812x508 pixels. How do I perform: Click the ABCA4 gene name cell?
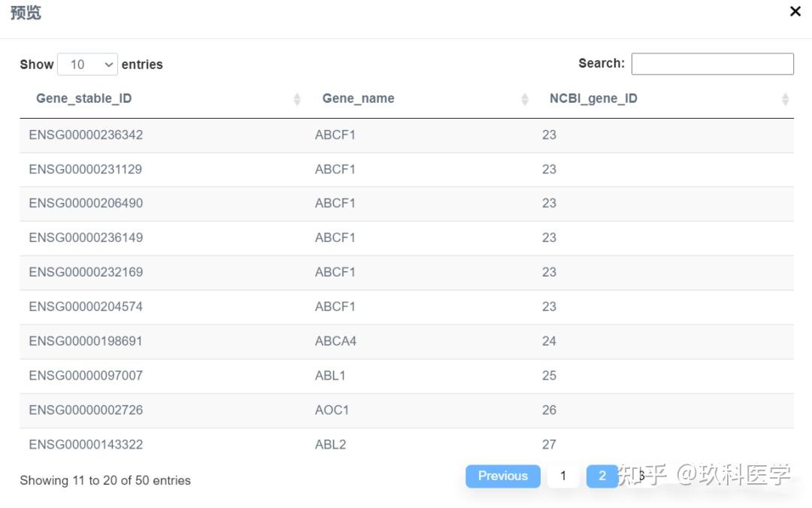pyautogui.click(x=335, y=341)
